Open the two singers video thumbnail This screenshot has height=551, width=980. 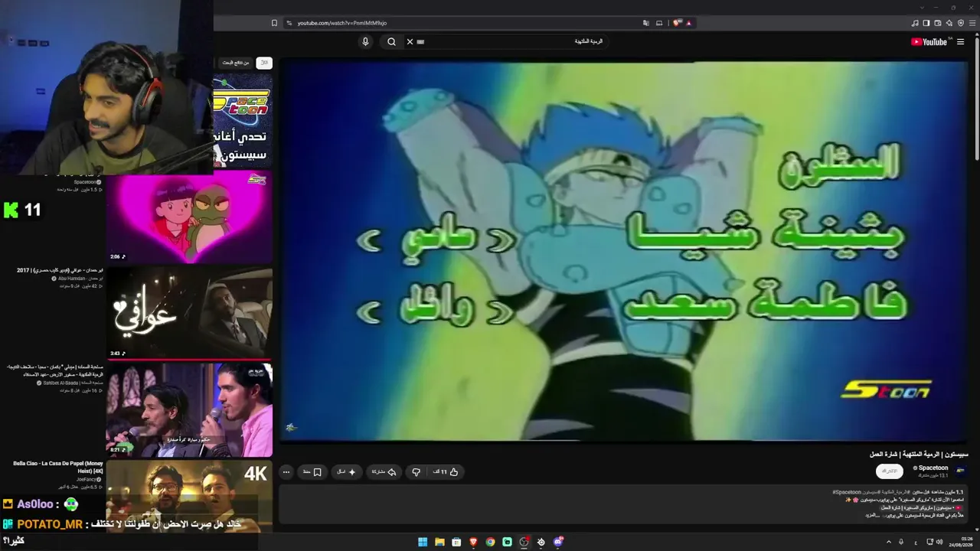point(189,410)
